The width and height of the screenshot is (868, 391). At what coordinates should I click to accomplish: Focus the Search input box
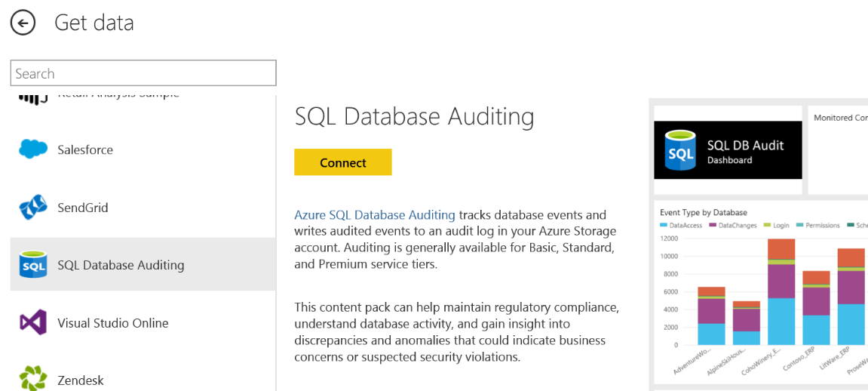click(143, 73)
